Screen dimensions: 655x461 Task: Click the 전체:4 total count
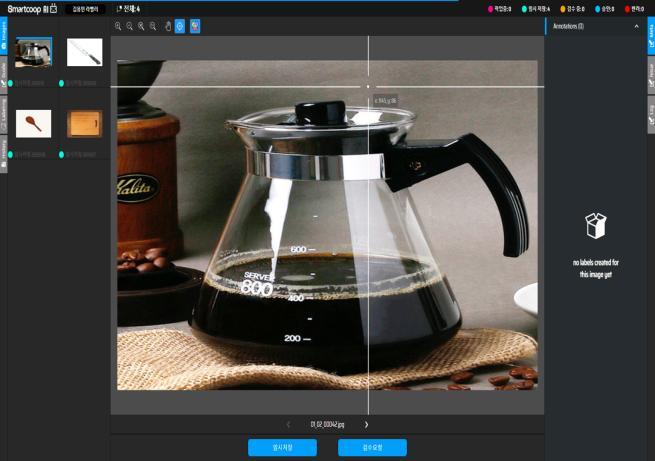[128, 9]
